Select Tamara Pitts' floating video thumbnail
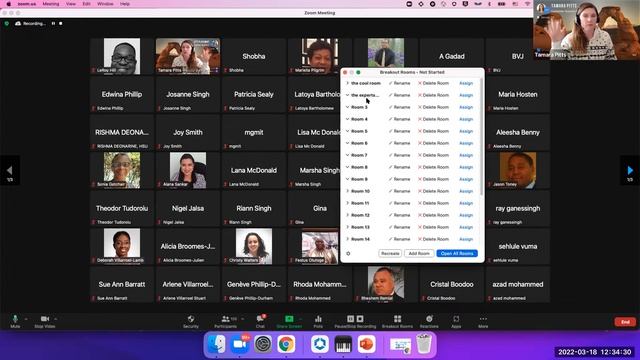 [x=587, y=30]
